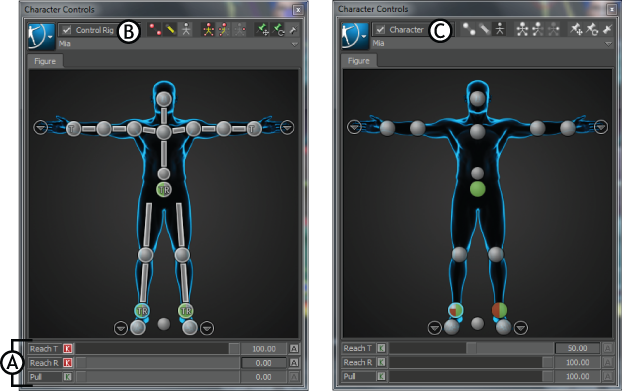Click the A button beside Reach T, left window
622x391 pixels.
pyautogui.click(x=294, y=349)
